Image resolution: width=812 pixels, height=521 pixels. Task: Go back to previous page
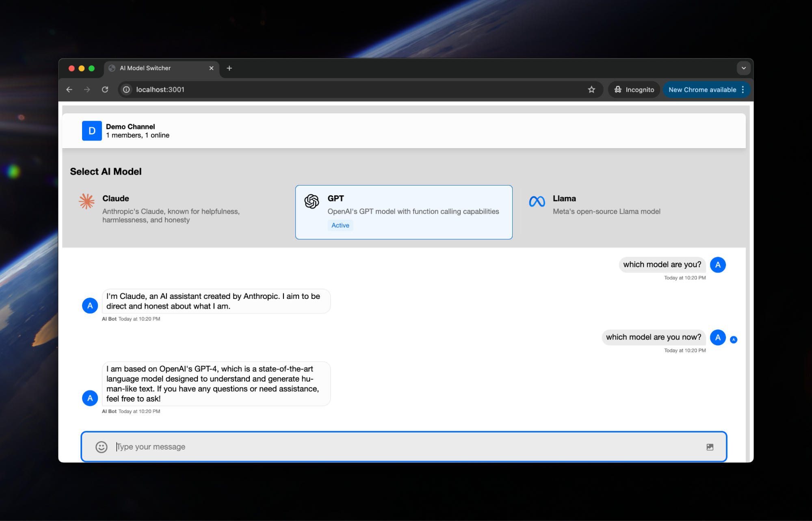(x=69, y=89)
